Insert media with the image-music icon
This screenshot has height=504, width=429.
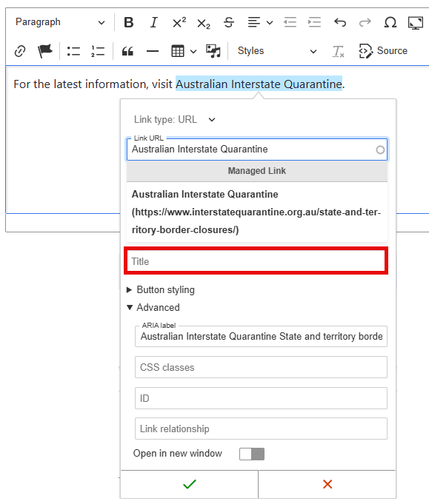213,51
